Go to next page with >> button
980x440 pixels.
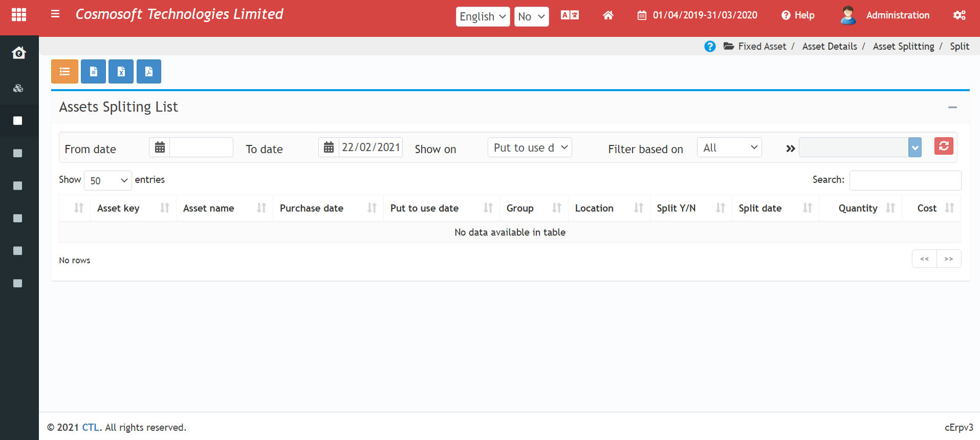coord(949,259)
